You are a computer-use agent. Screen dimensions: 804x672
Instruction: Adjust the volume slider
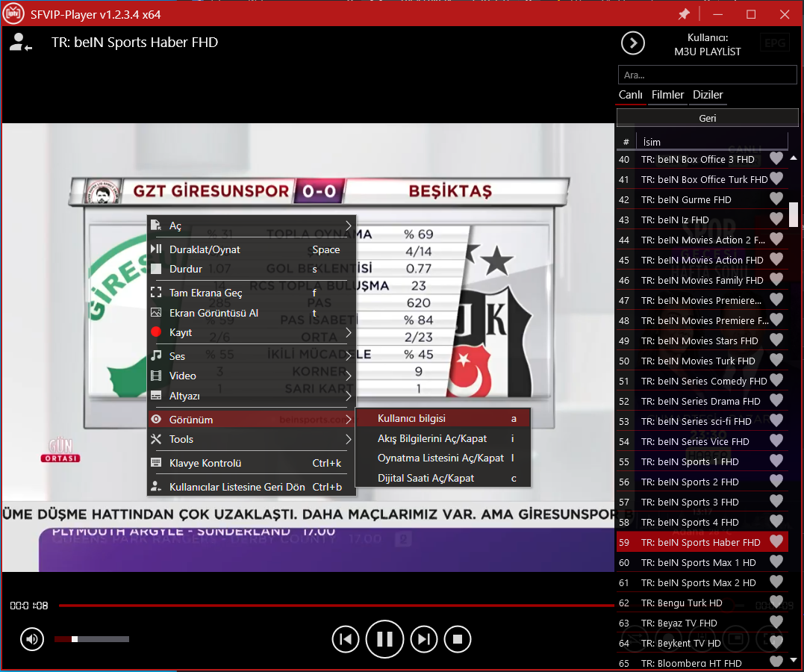click(92, 639)
